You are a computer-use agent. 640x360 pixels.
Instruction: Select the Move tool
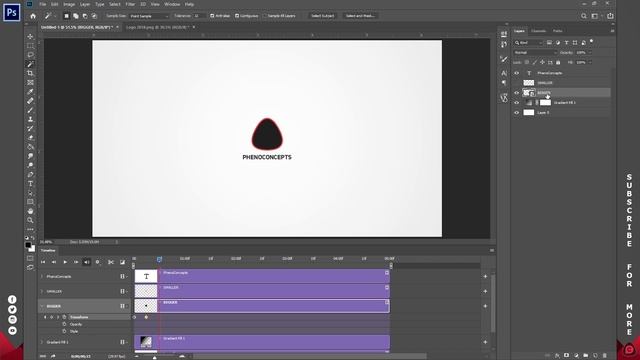pyautogui.click(x=30, y=36)
